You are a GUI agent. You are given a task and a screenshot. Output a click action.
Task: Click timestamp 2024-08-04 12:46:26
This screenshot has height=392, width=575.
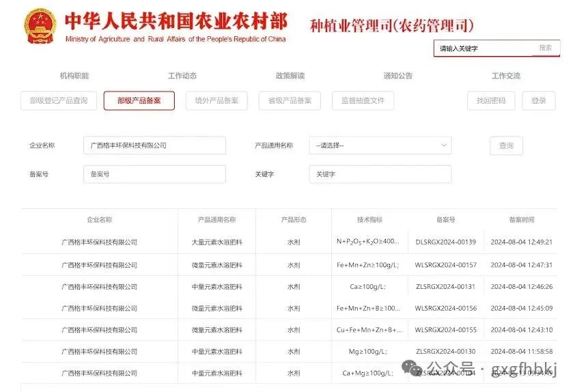pos(522,286)
